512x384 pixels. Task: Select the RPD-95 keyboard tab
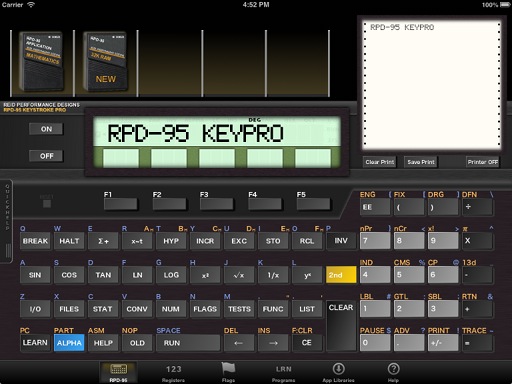(118, 373)
